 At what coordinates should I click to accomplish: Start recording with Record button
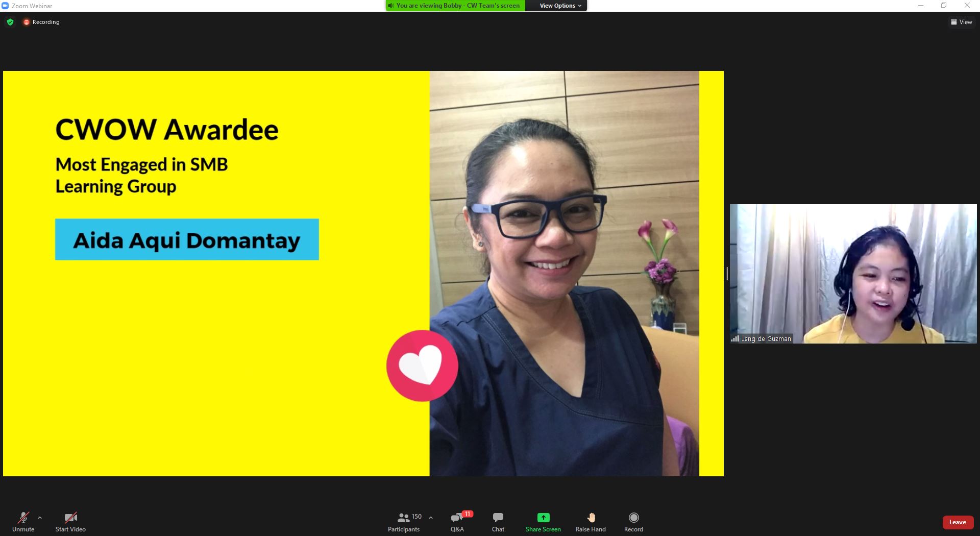(633, 522)
